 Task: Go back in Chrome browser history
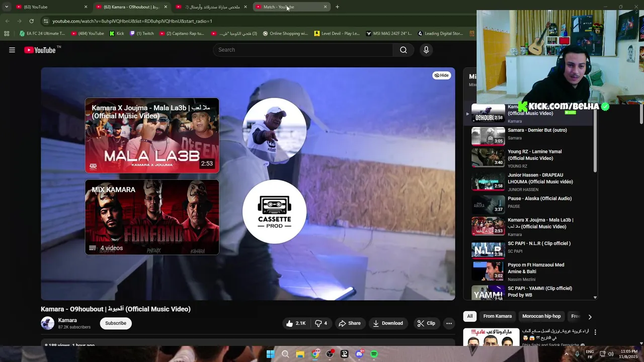pyautogui.click(x=7, y=21)
